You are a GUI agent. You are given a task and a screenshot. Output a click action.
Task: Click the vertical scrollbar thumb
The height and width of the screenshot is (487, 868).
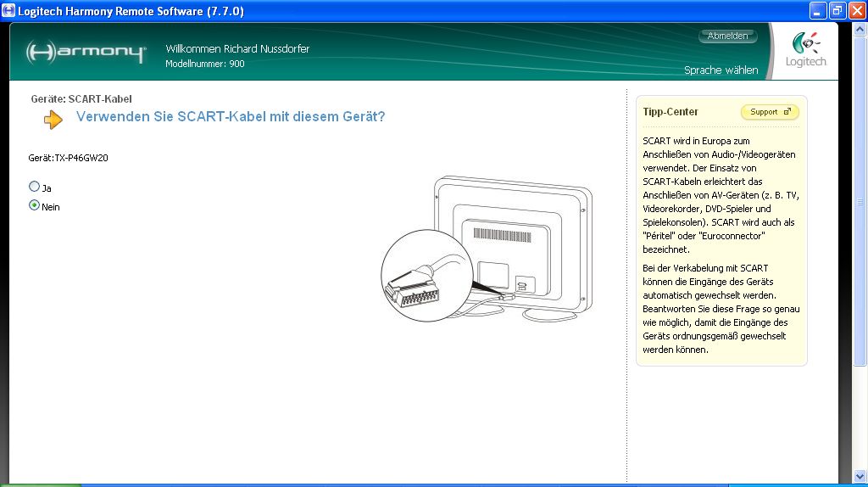(860, 204)
